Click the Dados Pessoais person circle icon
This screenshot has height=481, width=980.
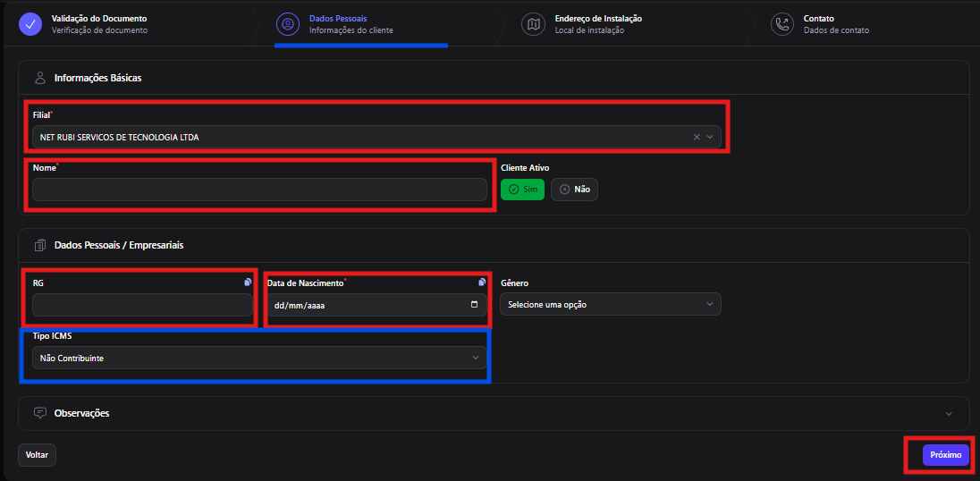tap(288, 24)
